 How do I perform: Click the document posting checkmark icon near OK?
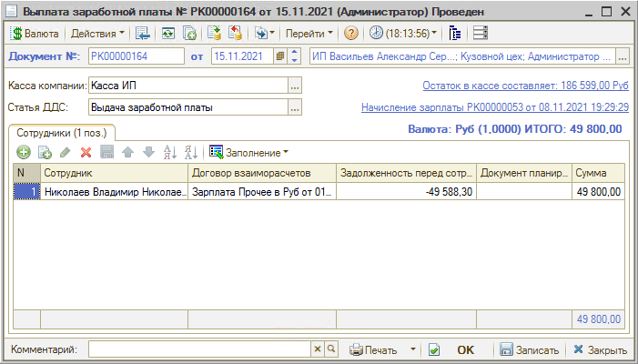(x=434, y=349)
